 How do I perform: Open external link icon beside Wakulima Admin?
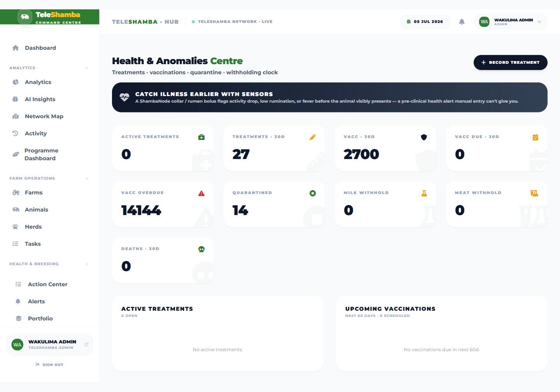[x=86, y=345]
